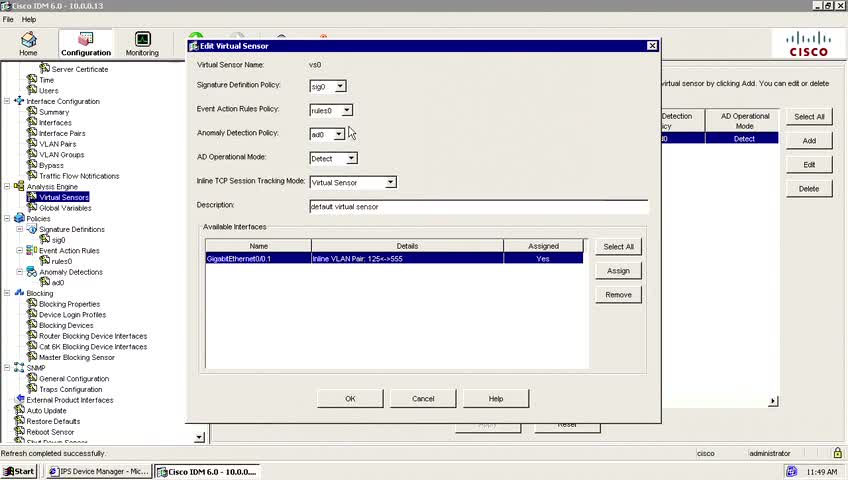The height and width of the screenshot is (480, 848).
Task: Click the Name column header
Action: (x=259, y=246)
